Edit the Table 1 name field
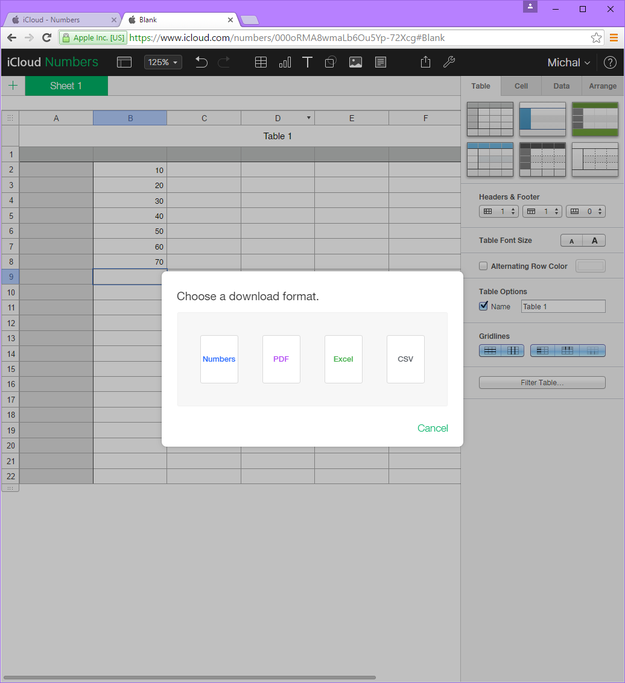This screenshot has height=683, width=625. click(x=563, y=306)
